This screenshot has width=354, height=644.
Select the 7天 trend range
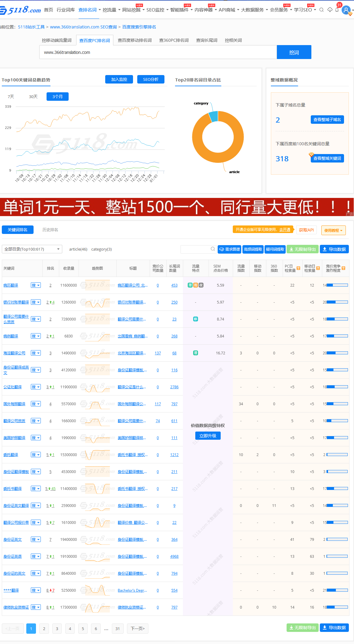click(x=11, y=97)
